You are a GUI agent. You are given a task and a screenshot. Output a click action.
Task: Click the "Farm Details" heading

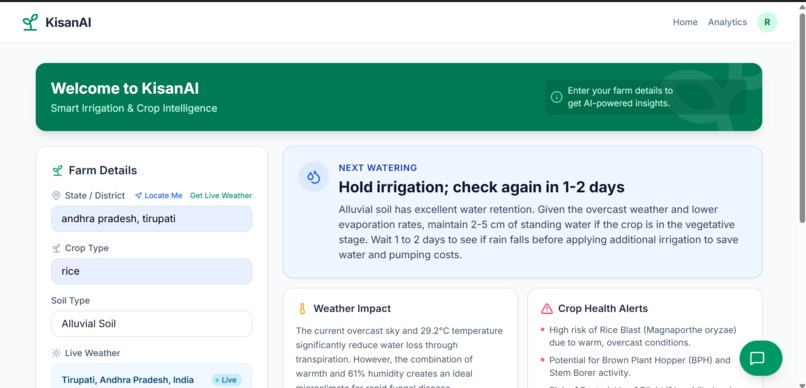[x=103, y=171]
